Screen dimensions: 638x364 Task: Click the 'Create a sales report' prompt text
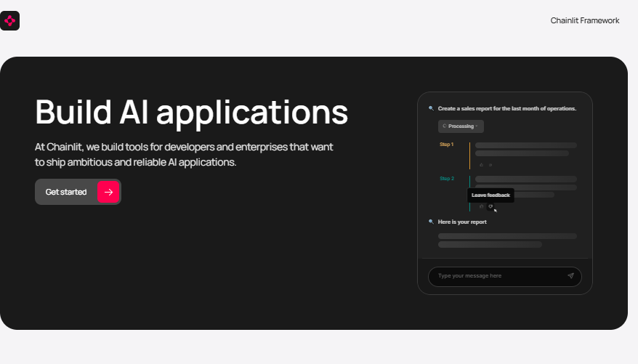click(507, 108)
